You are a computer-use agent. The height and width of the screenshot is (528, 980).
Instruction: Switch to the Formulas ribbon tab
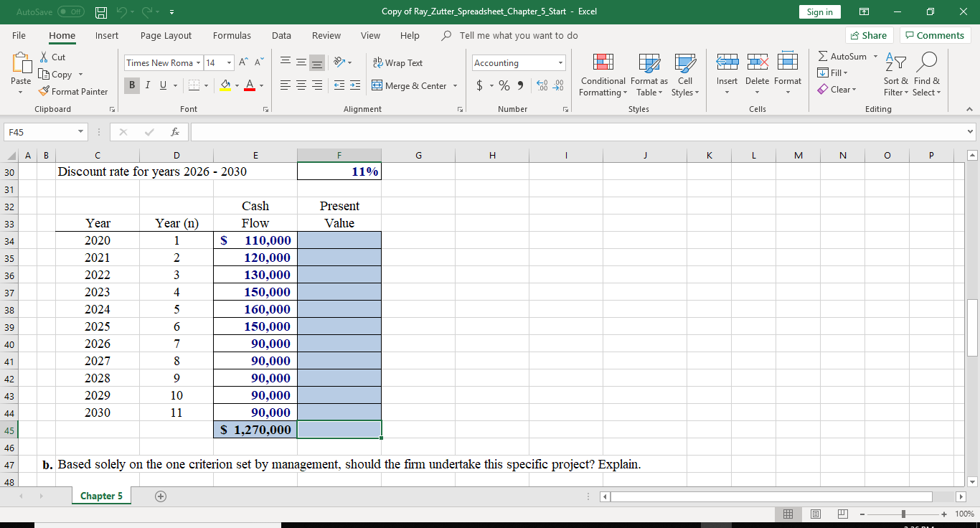232,35
